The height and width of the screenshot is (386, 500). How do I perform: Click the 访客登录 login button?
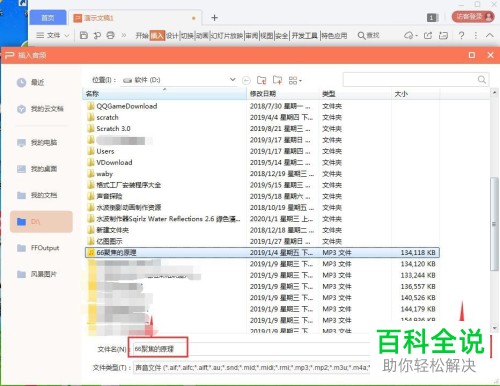473,17
